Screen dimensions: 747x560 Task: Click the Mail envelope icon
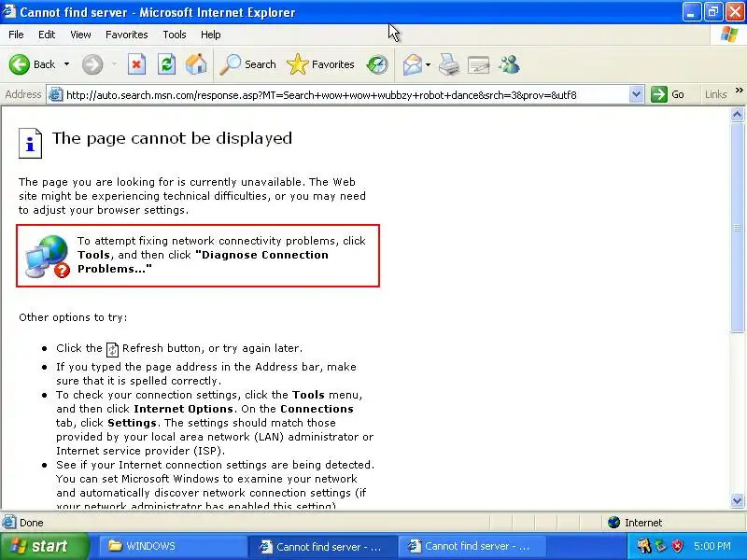(x=413, y=64)
